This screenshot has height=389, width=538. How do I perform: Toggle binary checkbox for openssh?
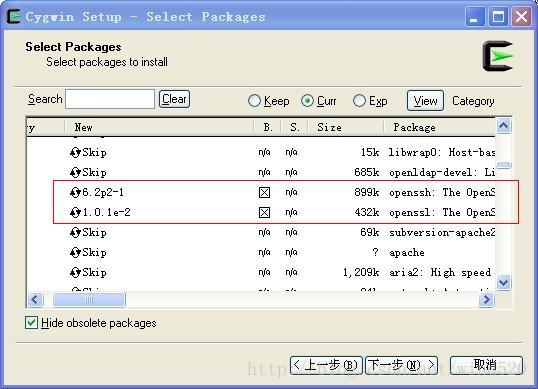(264, 192)
